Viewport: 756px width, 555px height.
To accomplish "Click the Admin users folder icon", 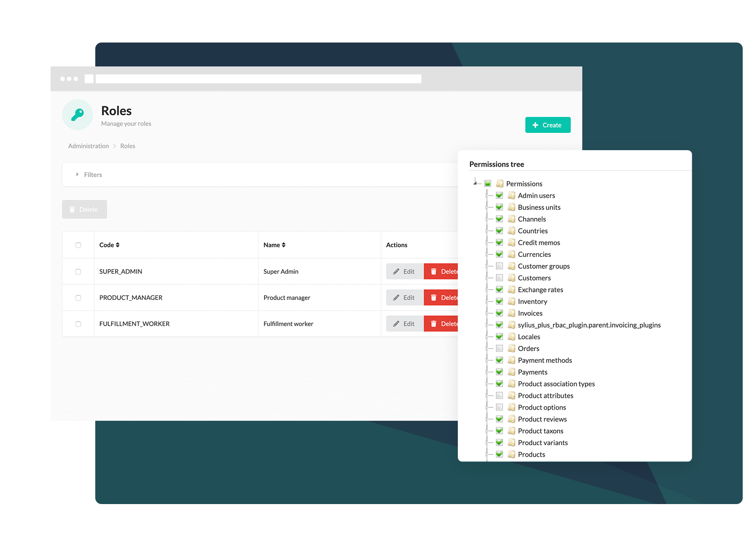I will click(x=511, y=195).
